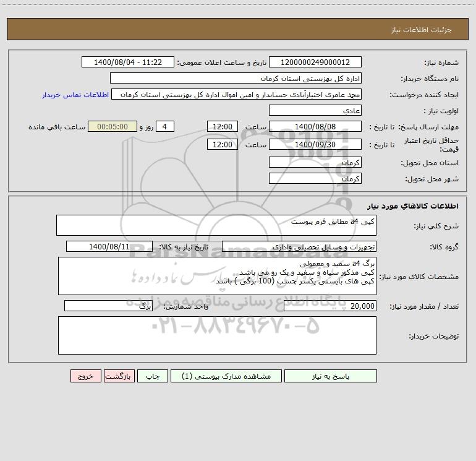Click the چاپ print button
Viewport: 476px width, 461px height.
click(x=153, y=376)
